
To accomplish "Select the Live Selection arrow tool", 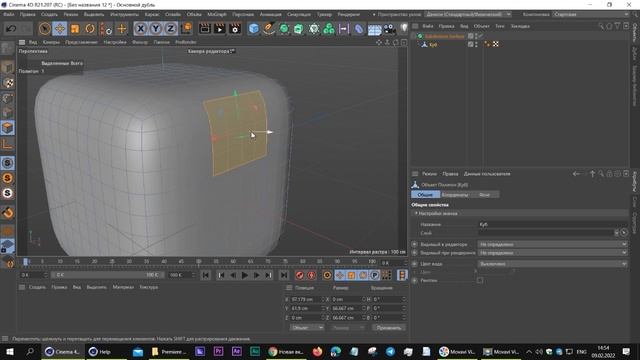I will coord(44,29).
